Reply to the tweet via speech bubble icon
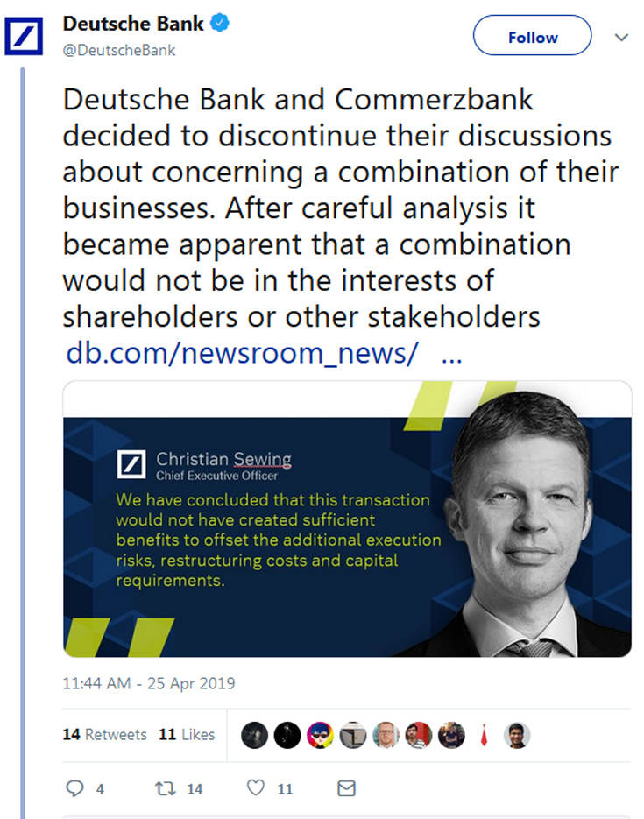This screenshot has width=644, height=819. (x=75, y=788)
